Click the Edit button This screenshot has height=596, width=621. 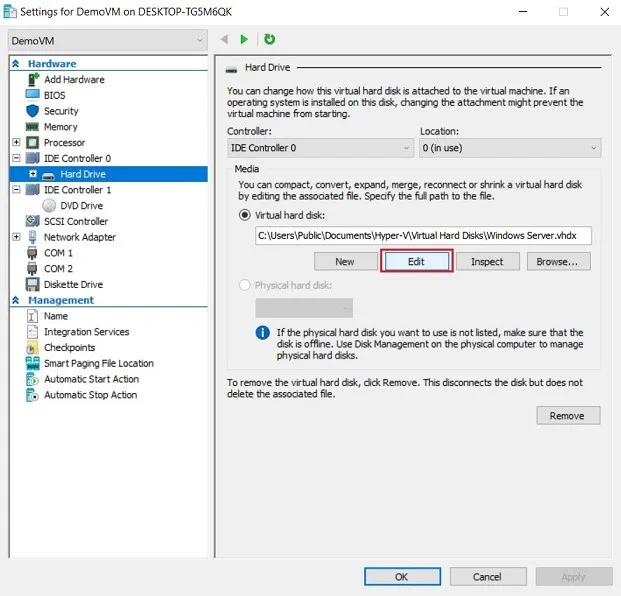pyautogui.click(x=417, y=261)
